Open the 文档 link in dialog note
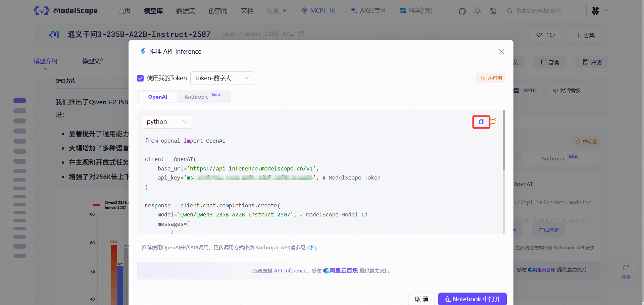This screenshot has width=644, height=305. coord(311,248)
